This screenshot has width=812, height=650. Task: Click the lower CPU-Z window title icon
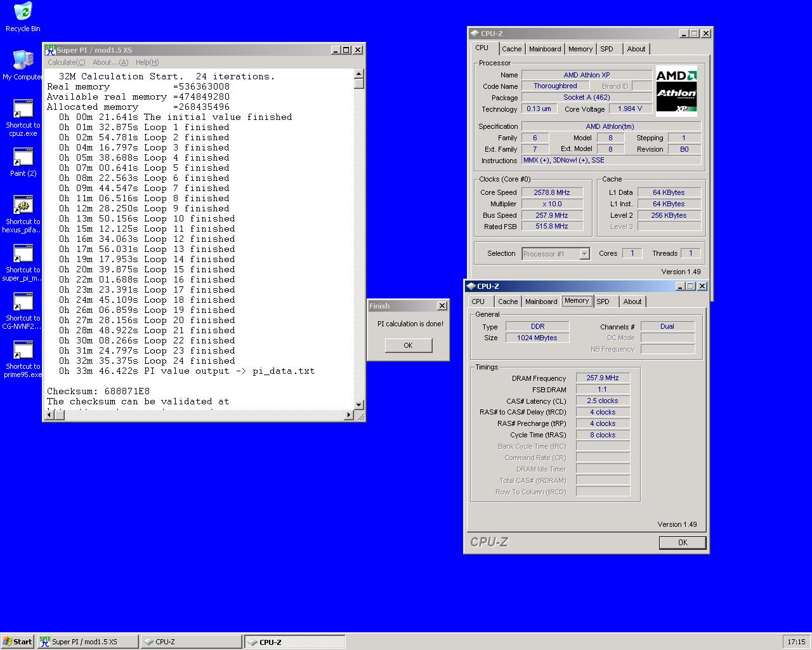[x=471, y=286]
